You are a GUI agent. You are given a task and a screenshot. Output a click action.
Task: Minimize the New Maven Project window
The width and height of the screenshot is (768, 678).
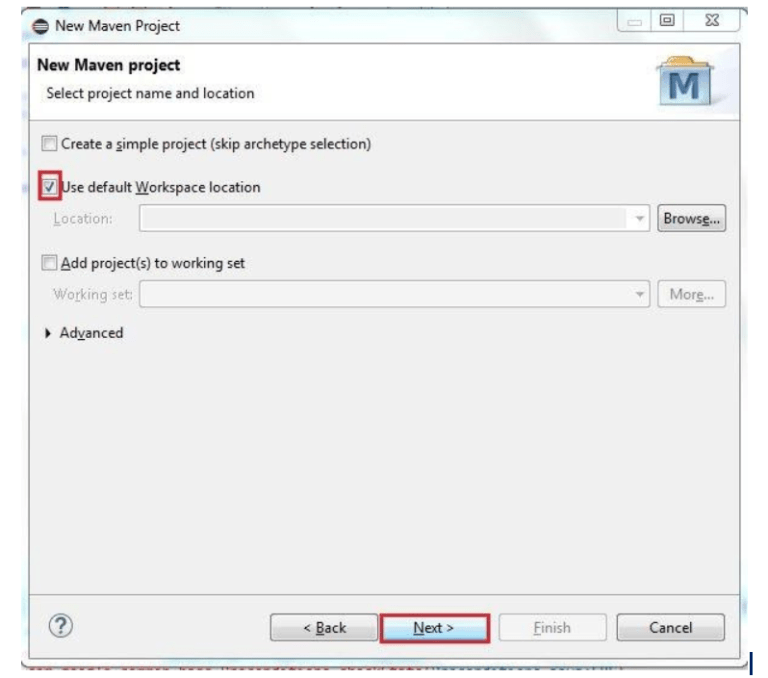pyautogui.click(x=634, y=21)
